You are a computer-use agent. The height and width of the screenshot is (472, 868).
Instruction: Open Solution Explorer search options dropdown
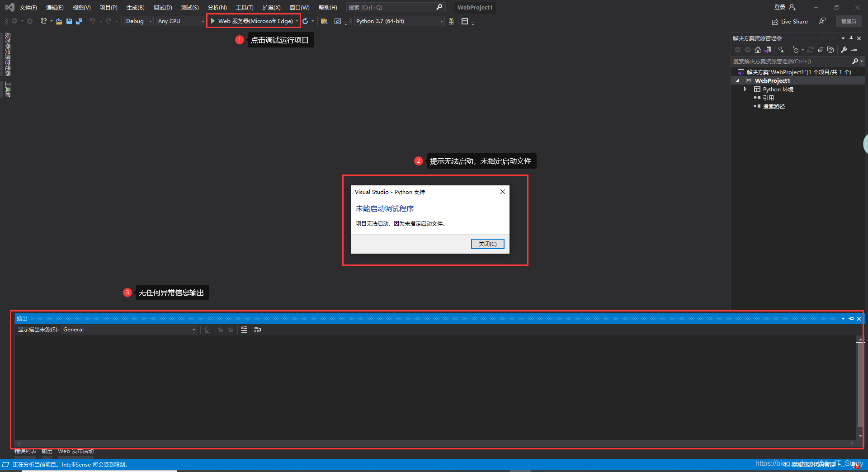pyautogui.click(x=862, y=61)
